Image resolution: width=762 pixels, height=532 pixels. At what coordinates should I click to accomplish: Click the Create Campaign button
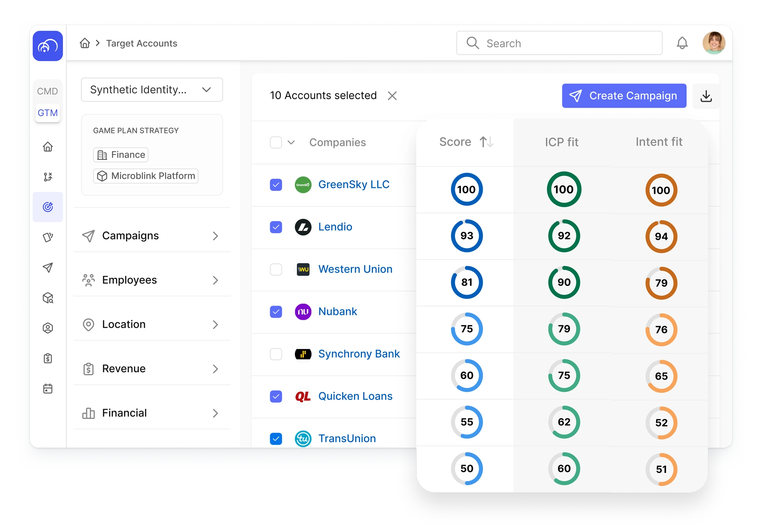(x=624, y=96)
